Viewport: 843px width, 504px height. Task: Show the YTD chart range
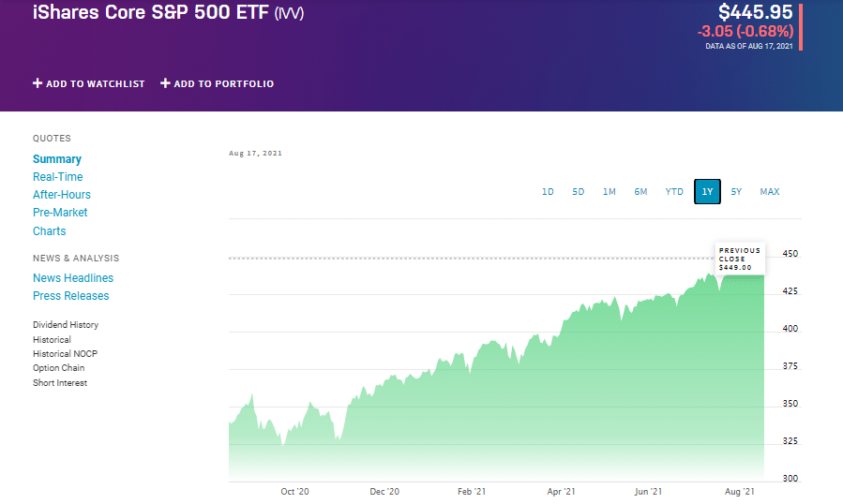(x=674, y=192)
